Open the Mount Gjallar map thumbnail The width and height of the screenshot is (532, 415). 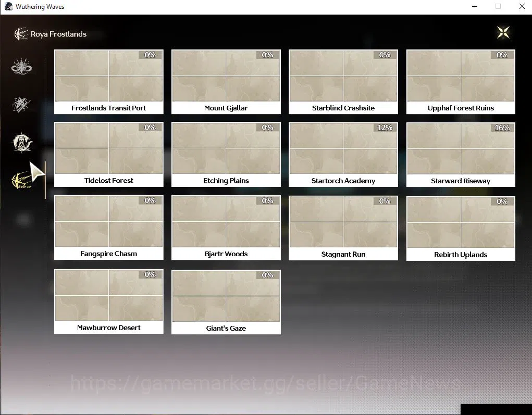click(226, 76)
